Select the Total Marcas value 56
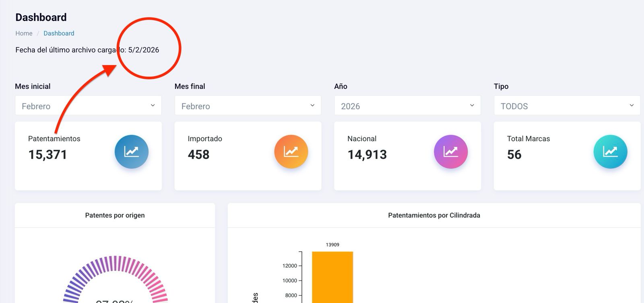The width and height of the screenshot is (644, 303). [x=514, y=155]
